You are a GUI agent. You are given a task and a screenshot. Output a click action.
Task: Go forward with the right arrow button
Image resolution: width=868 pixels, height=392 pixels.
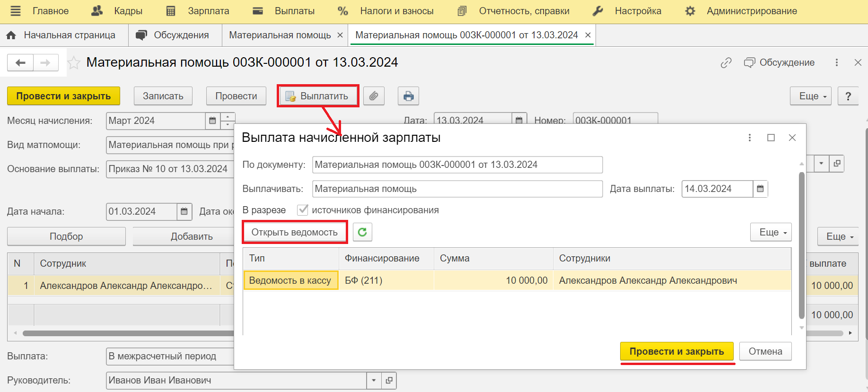coord(45,62)
